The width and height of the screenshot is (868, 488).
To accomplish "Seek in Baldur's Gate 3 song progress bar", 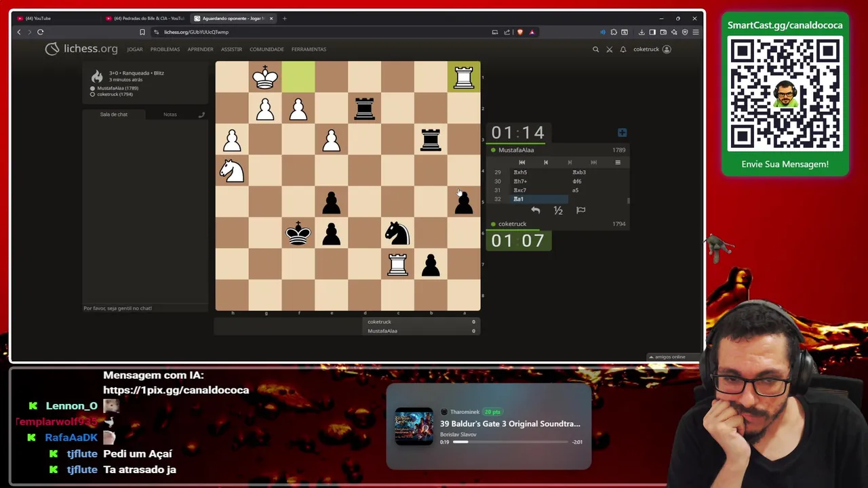I will click(x=510, y=442).
